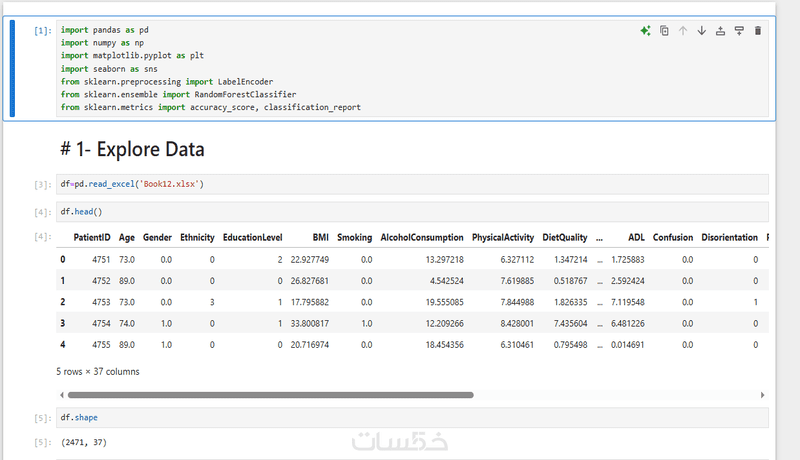Move the cell down with the arrow icon
800x460 pixels.
(x=702, y=31)
